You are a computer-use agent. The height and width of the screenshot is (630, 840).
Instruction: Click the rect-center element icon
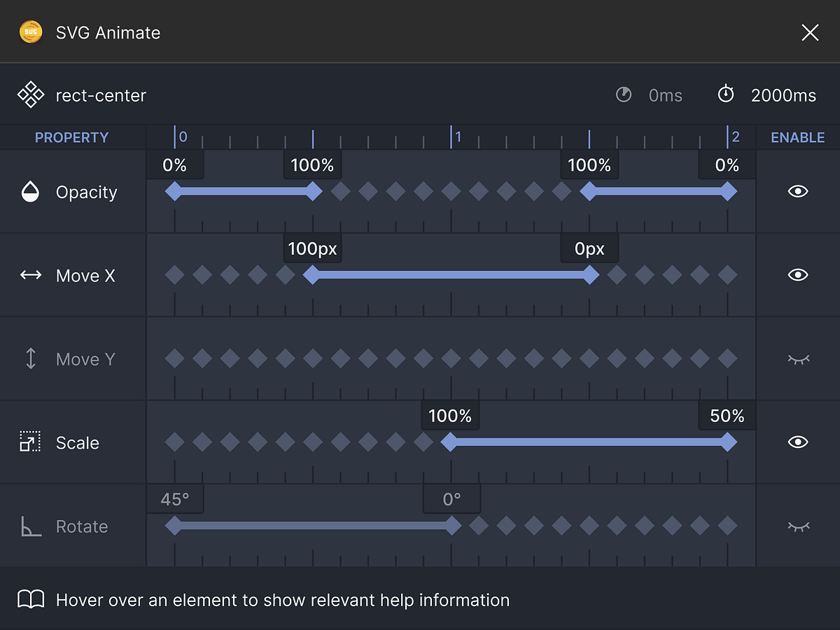click(31, 95)
